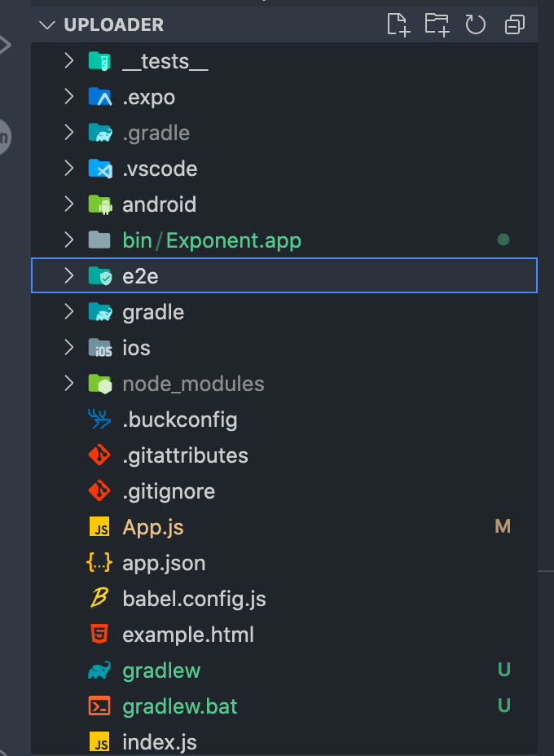Collapse the UPLOADER section header

coord(47,24)
